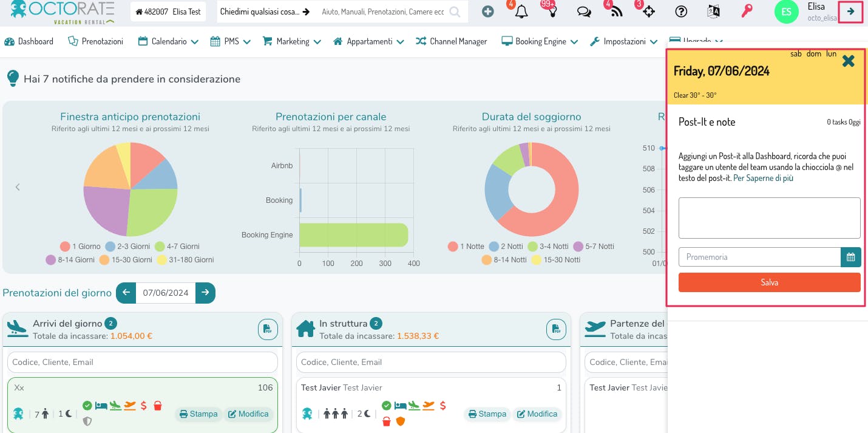The height and width of the screenshot is (433, 868).
Task: Click Modifica on Test Javier In struttura booking
Action: coord(537,414)
